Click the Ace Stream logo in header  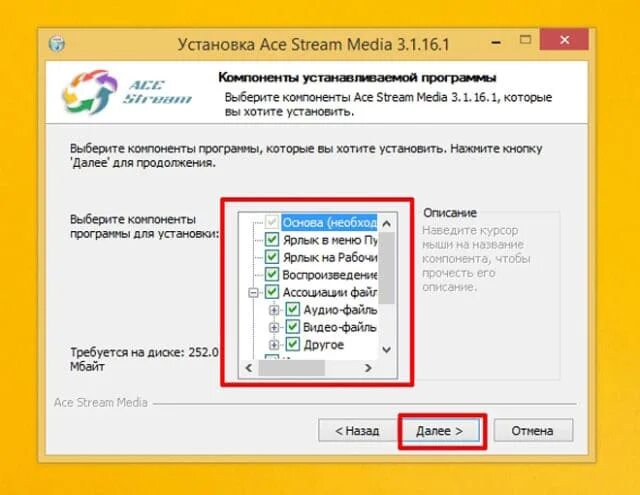[x=127, y=92]
